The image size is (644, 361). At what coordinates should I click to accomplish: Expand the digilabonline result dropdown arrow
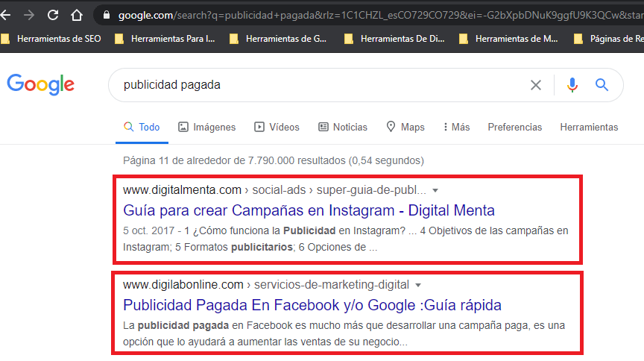tap(418, 285)
